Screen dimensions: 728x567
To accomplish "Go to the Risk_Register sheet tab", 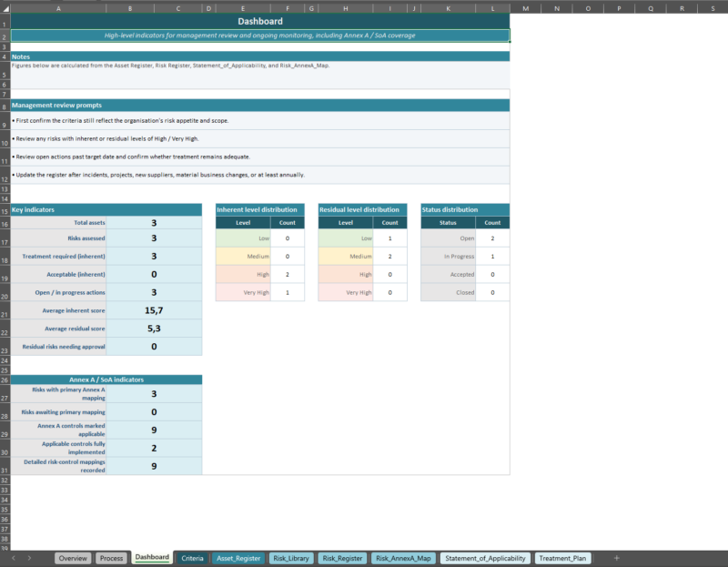I will point(342,558).
